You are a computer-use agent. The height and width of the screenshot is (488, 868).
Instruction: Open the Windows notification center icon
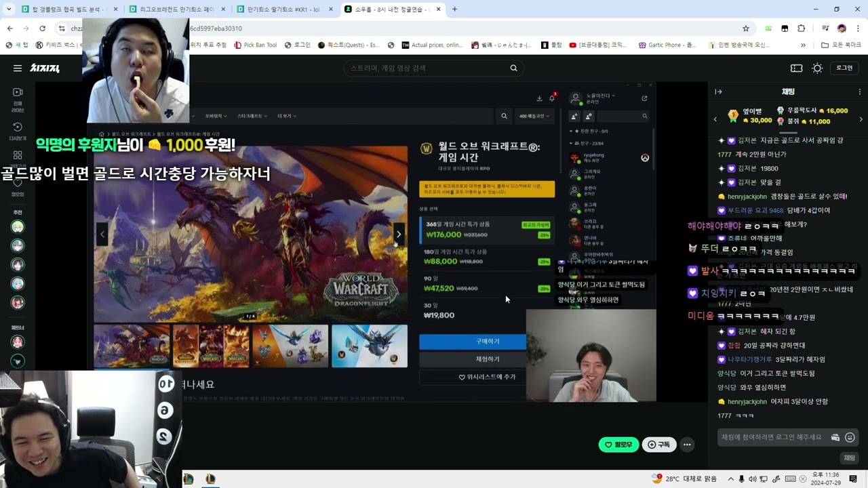(x=853, y=479)
